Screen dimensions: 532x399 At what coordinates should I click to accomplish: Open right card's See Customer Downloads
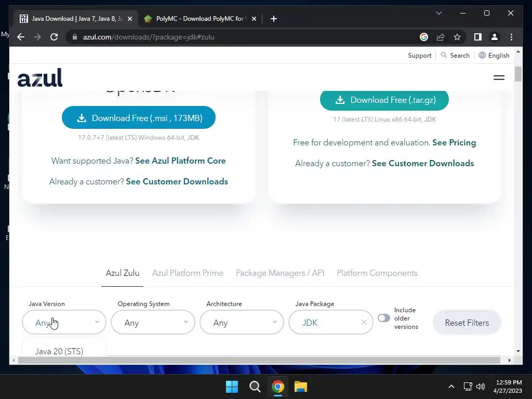423,164
